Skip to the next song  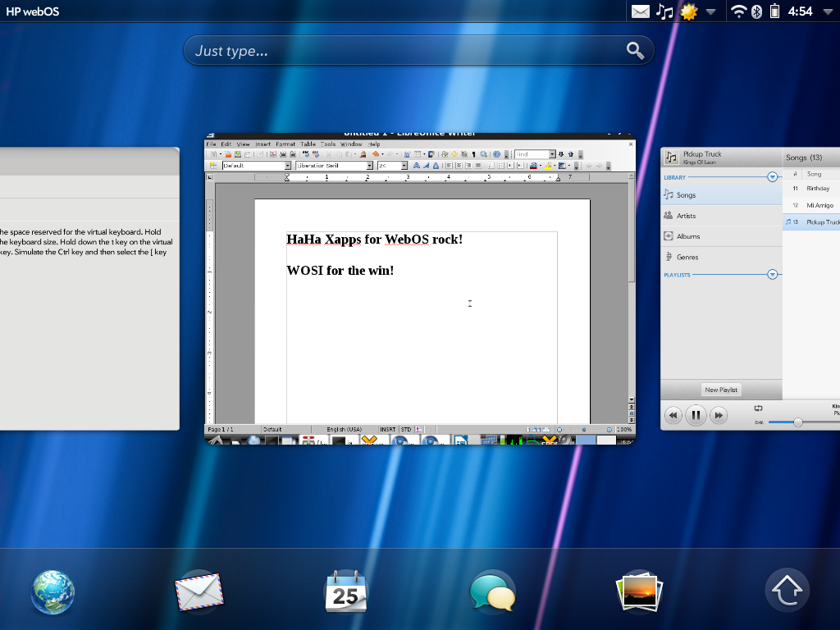click(x=719, y=415)
